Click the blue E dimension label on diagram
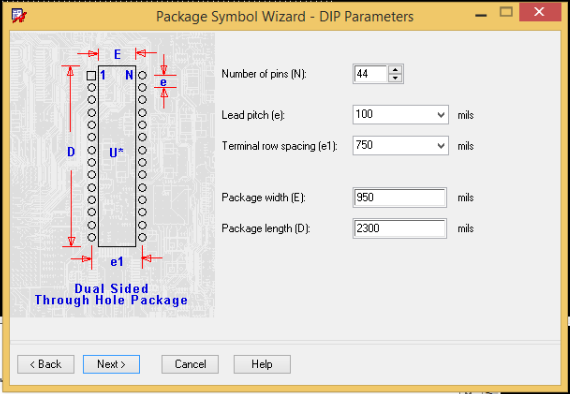 click(117, 55)
